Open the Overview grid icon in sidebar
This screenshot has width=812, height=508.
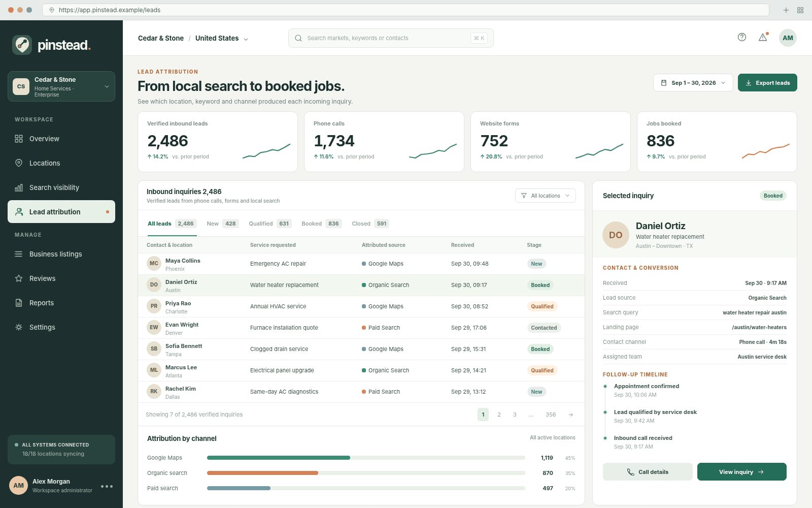tap(19, 139)
